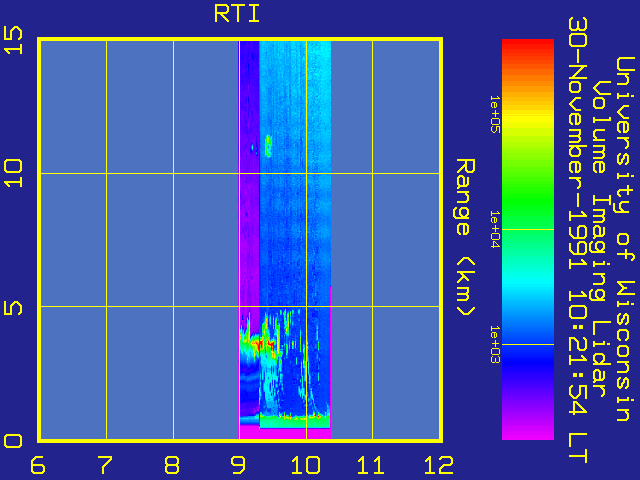Click the 1e+04 tick line on colorbar
The image size is (640, 480).
click(x=528, y=229)
